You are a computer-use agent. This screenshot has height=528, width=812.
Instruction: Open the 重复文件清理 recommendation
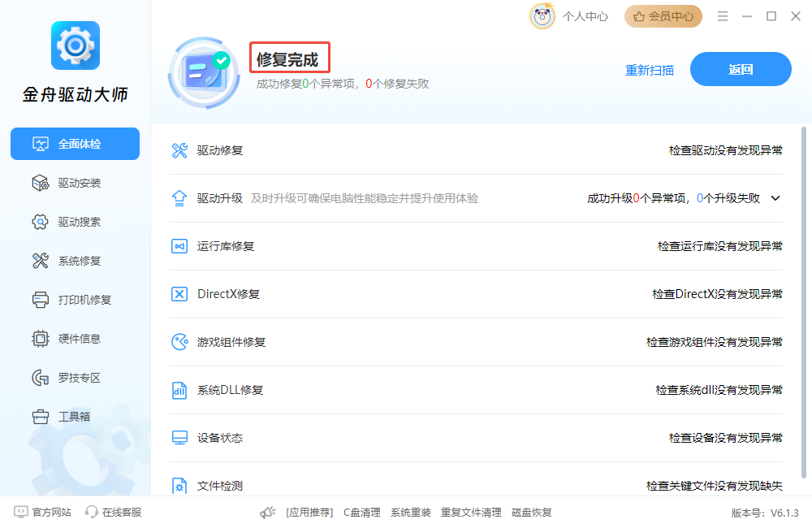coord(471,513)
